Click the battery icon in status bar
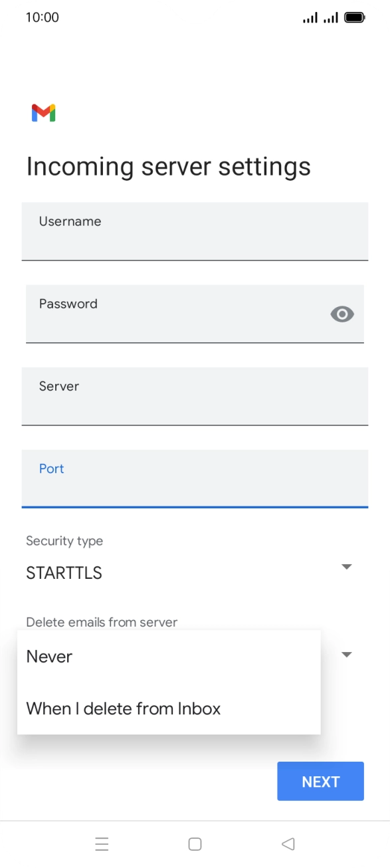The width and height of the screenshot is (390, 868). coord(353,17)
